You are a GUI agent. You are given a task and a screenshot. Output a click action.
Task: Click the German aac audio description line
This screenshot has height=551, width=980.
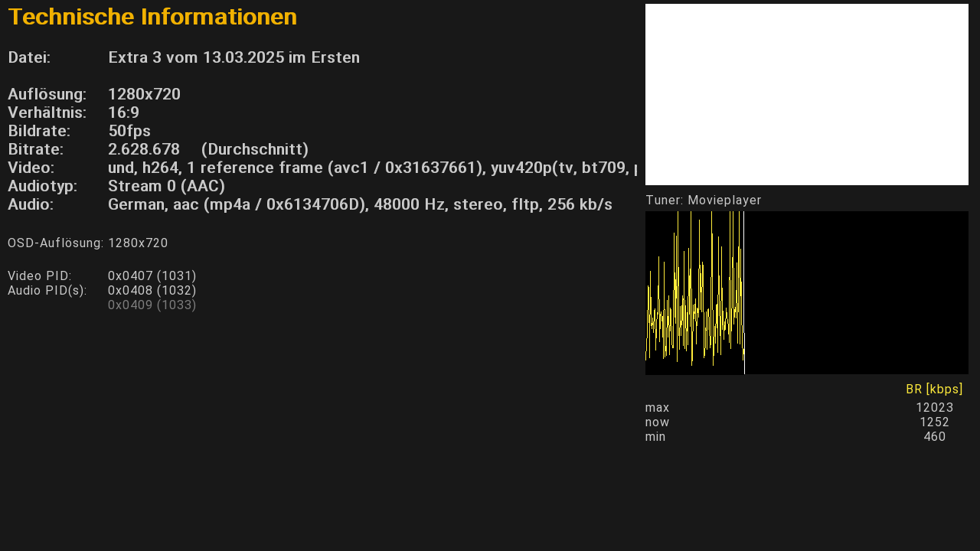[x=360, y=204]
